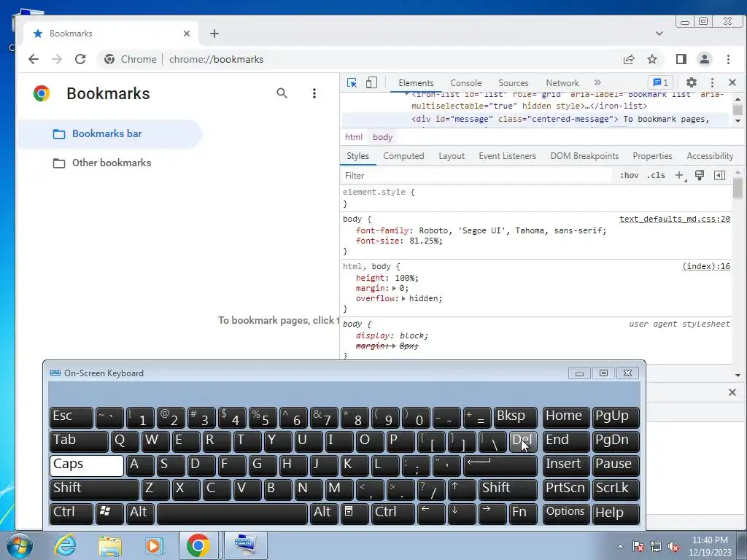747x560 pixels.
Task: Open the Chrome profile avatar
Action: (x=704, y=59)
